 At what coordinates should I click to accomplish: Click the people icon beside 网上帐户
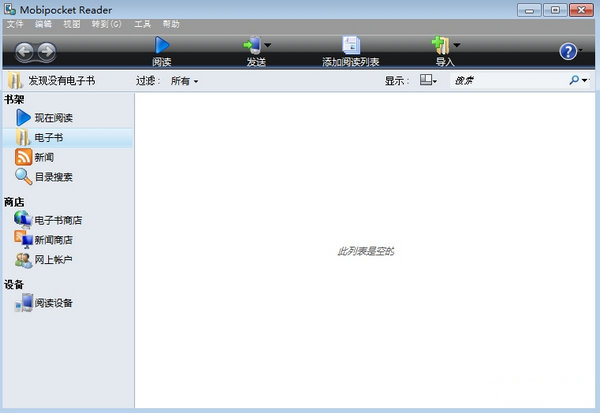[x=24, y=260]
